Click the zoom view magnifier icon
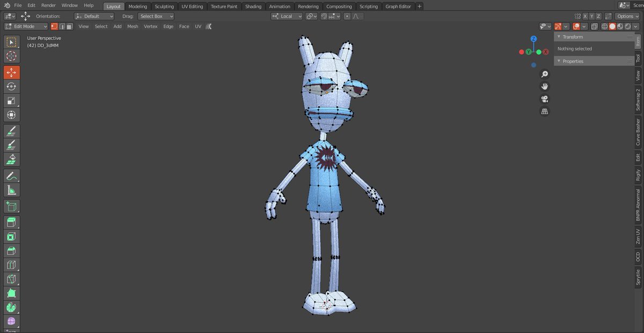This screenshot has width=644, height=333. tap(545, 74)
